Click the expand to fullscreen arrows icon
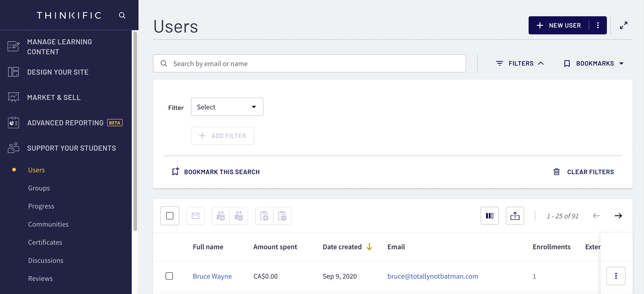This screenshot has height=294, width=644. tap(624, 25)
